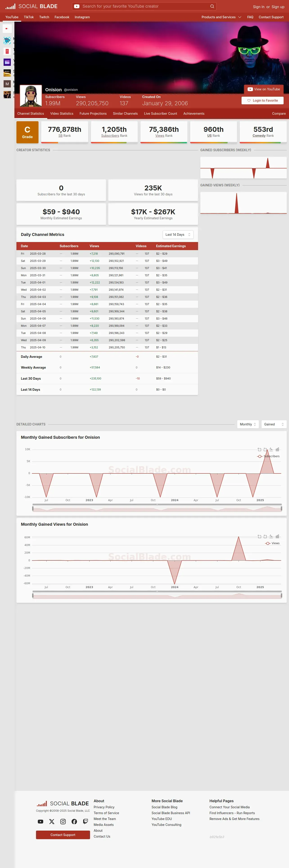The width and height of the screenshot is (289, 868).
Task: Switch the Subscribers chart to bar view
Action: coord(277,450)
